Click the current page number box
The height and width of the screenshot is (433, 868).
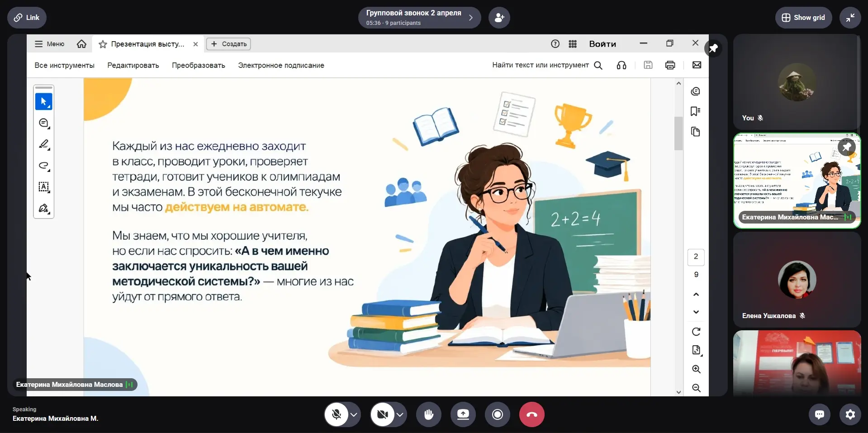(696, 257)
